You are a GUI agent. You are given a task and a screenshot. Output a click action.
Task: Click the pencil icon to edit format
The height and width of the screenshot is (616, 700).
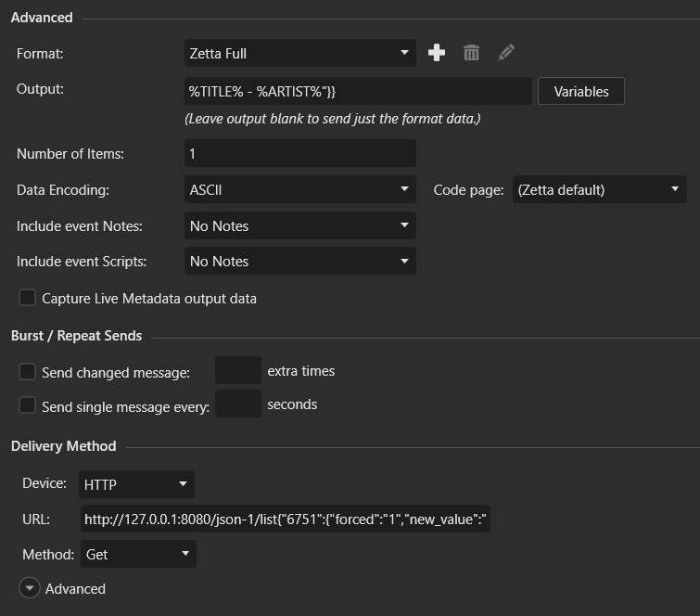505,54
